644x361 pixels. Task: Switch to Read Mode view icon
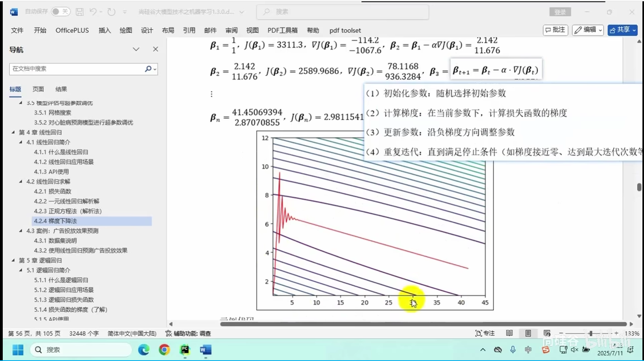[x=509, y=333]
